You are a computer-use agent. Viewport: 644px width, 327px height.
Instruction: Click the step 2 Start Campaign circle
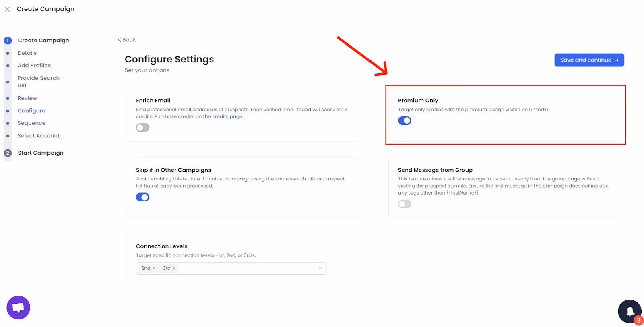coord(7,153)
